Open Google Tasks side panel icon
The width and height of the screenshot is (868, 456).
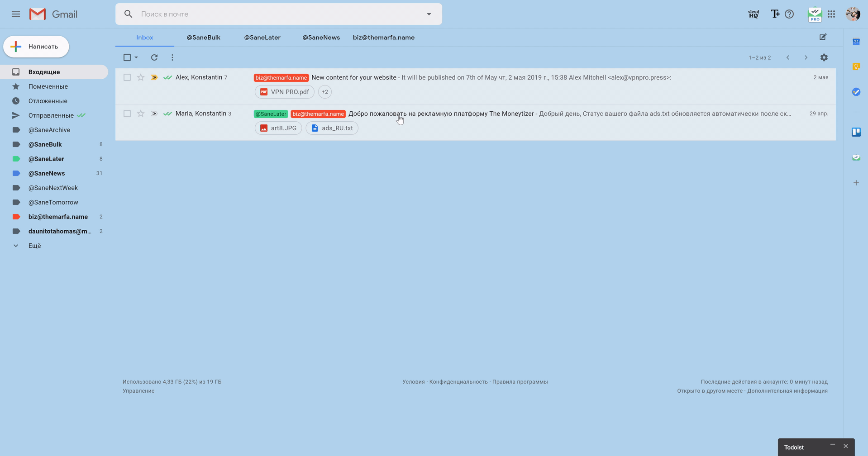[856, 92]
